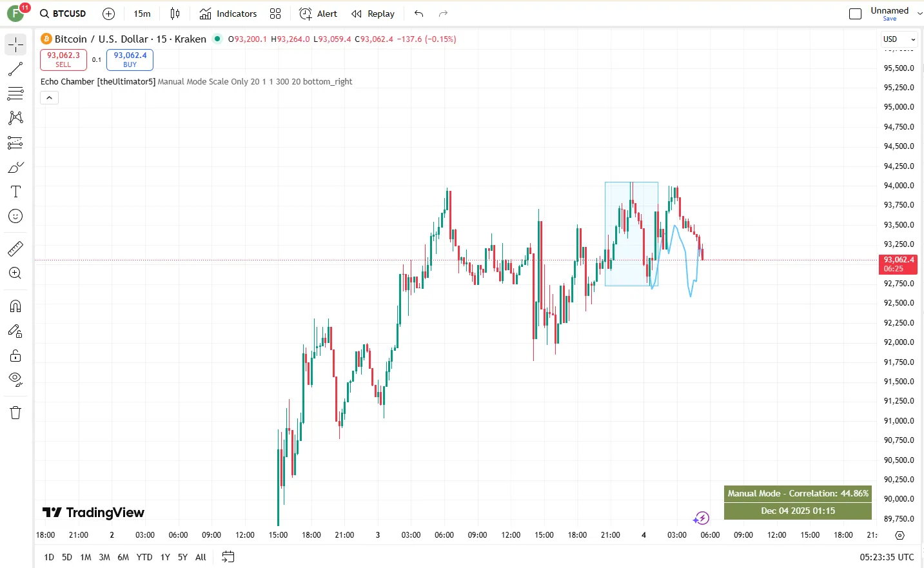Click the add symbol plus icon
Screen dimensions: 924x568
tap(109, 14)
